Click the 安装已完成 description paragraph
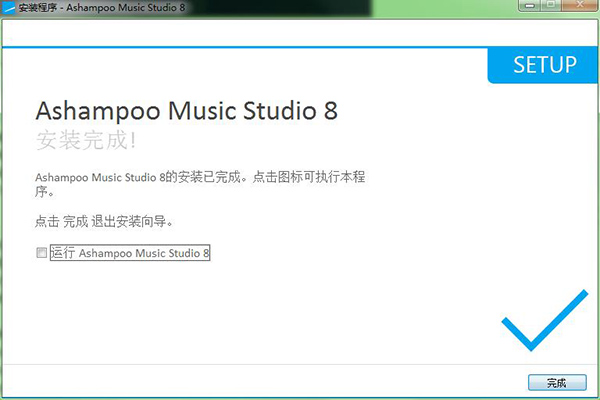This screenshot has height=400, width=600. pyautogui.click(x=200, y=184)
